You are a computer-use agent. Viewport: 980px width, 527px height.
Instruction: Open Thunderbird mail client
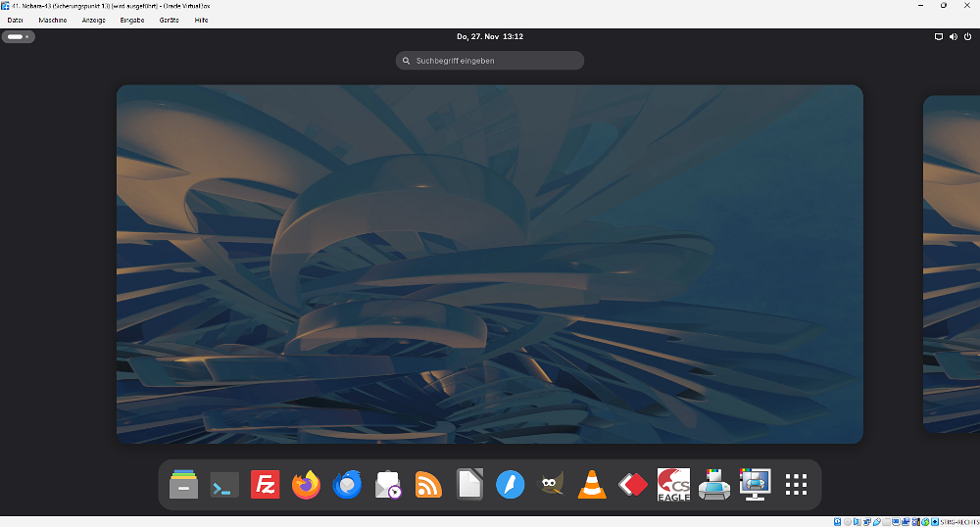point(347,485)
